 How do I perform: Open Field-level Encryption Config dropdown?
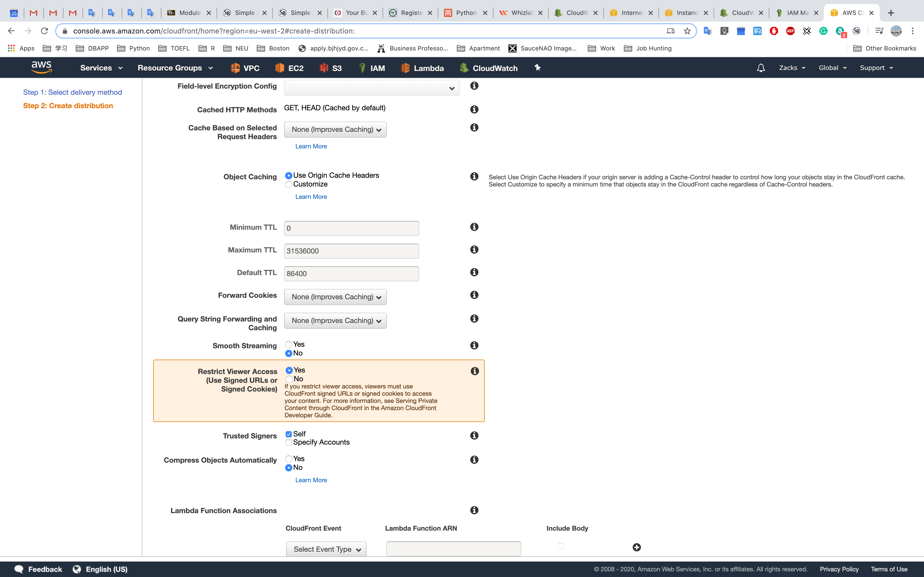(372, 88)
